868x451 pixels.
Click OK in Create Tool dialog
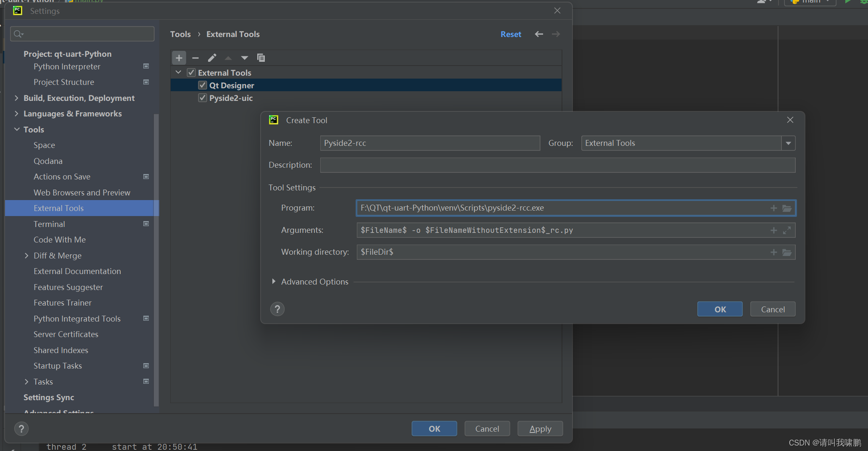pyautogui.click(x=720, y=309)
